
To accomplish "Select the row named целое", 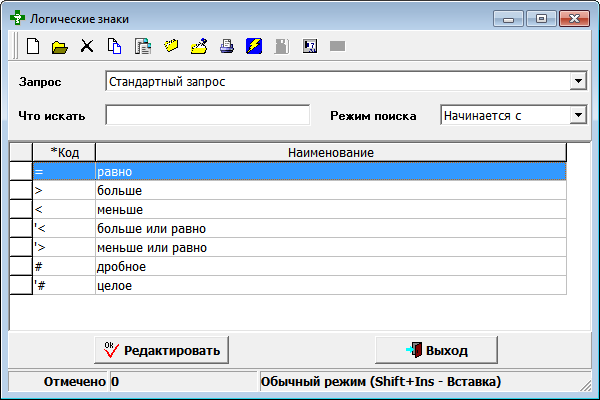I will [x=300, y=286].
